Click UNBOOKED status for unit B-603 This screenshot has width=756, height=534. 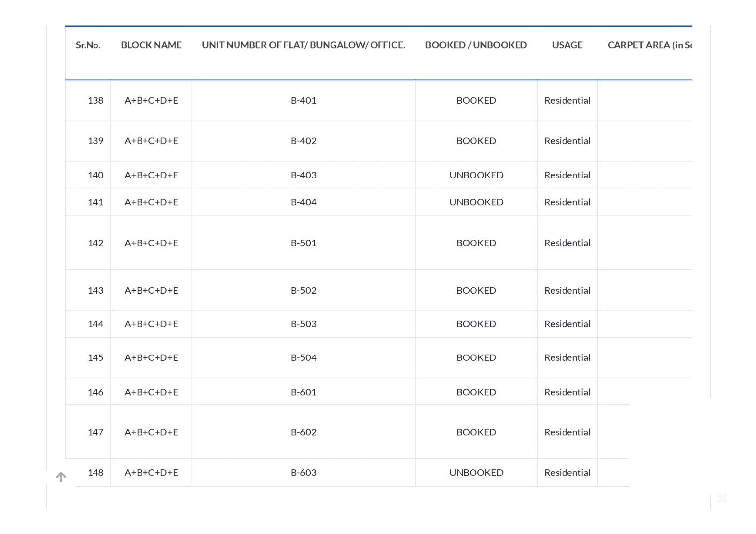[476, 473]
